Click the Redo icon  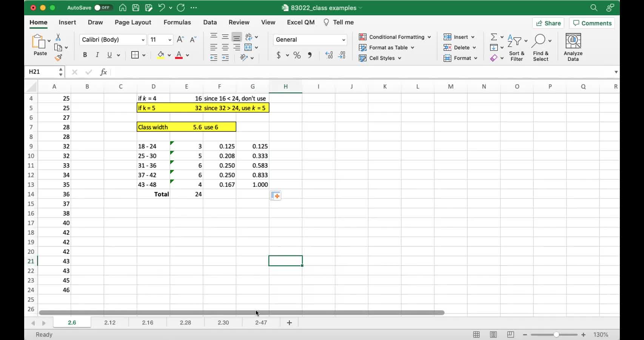[181, 8]
